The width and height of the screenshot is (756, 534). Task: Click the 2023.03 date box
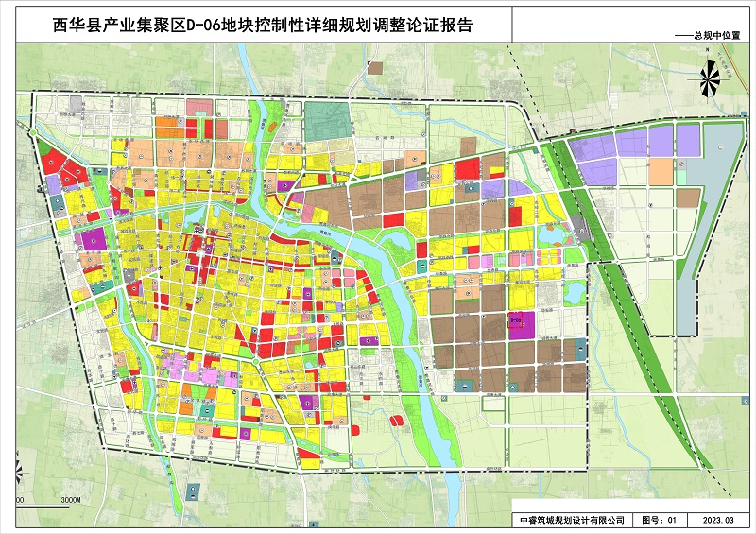click(x=717, y=519)
